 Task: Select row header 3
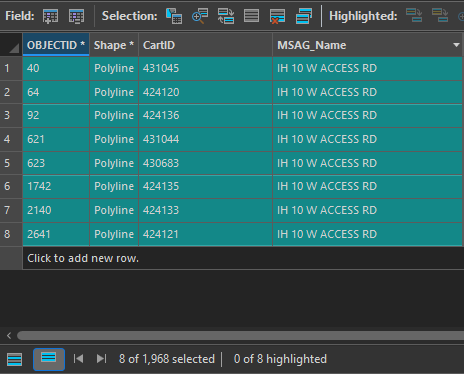[x=11, y=115]
